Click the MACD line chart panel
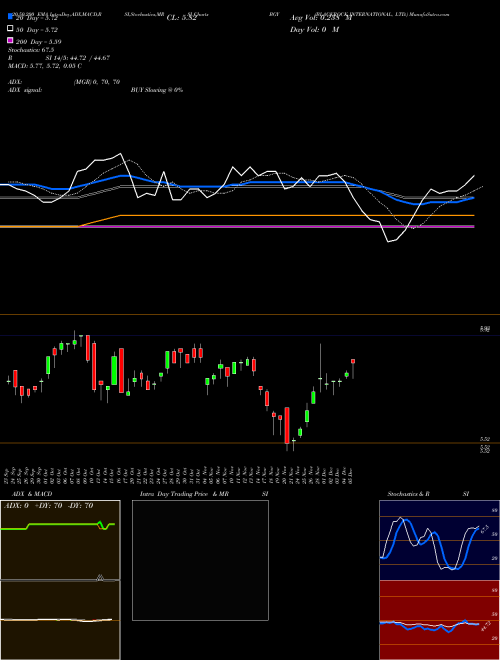This screenshot has height=660, width=500. [60, 620]
